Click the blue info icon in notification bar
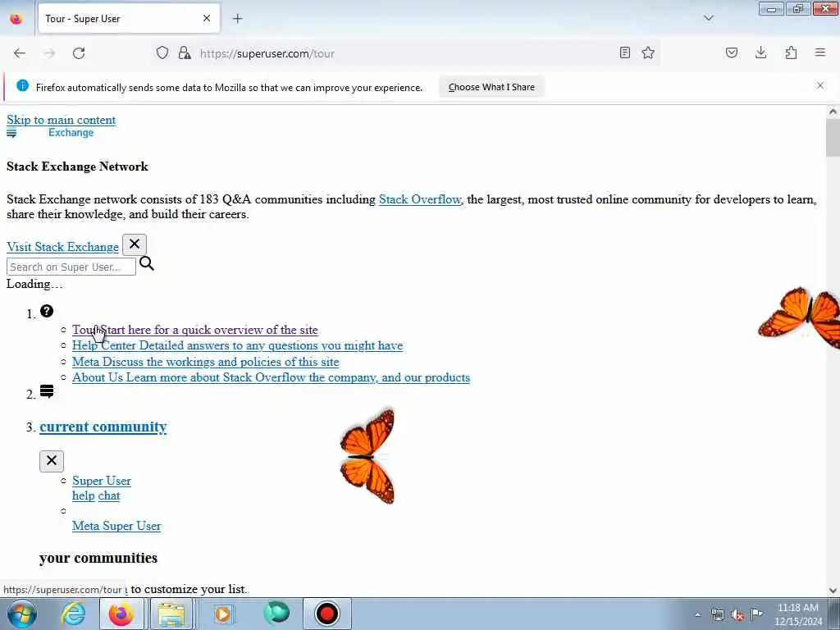840x630 pixels. [x=22, y=85]
